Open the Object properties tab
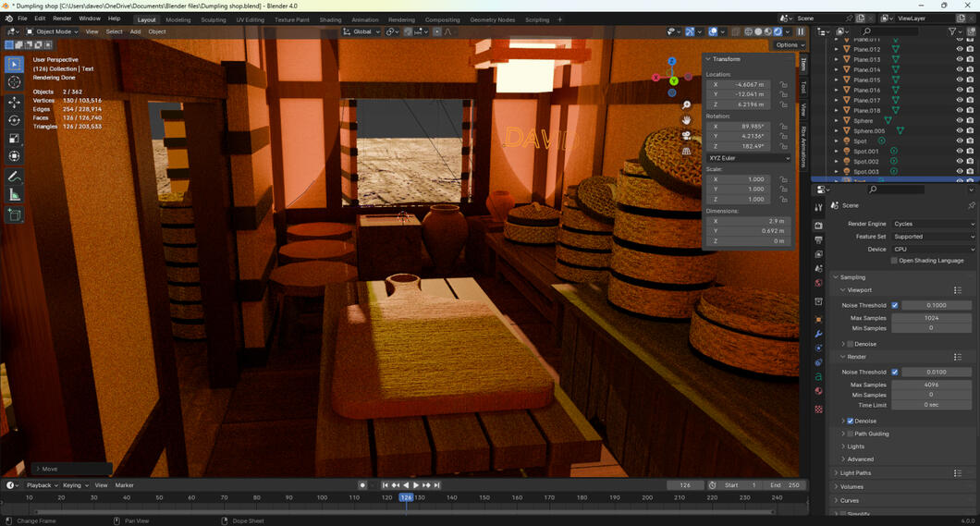 click(x=819, y=319)
